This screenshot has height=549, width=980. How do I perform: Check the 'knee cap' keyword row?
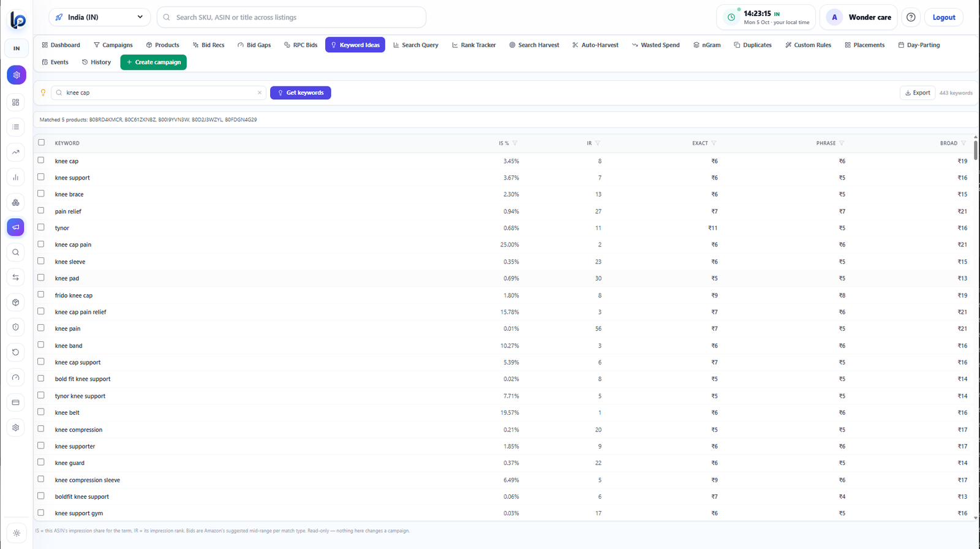point(41,160)
